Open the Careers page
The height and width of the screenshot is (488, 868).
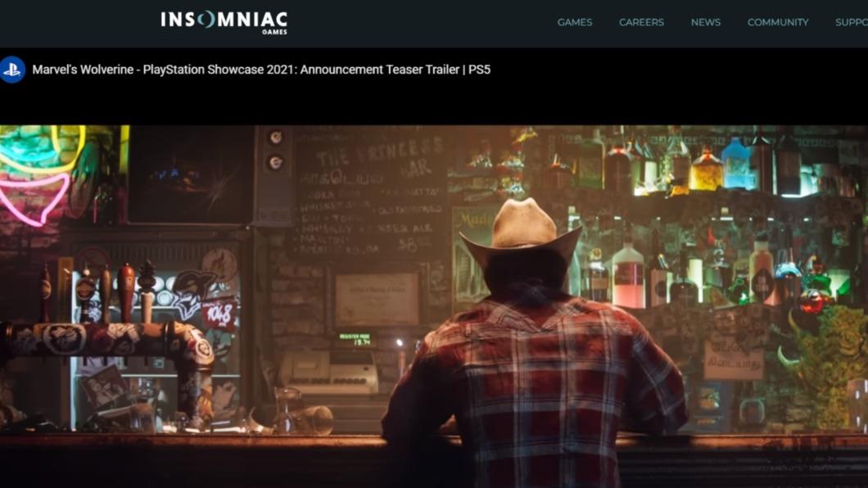pyautogui.click(x=641, y=22)
